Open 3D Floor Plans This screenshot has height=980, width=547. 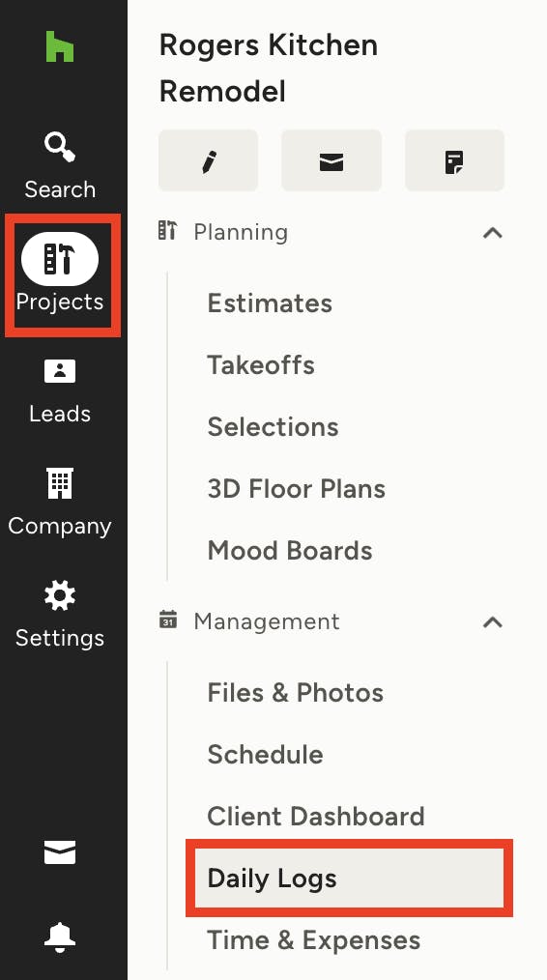pyautogui.click(x=297, y=489)
